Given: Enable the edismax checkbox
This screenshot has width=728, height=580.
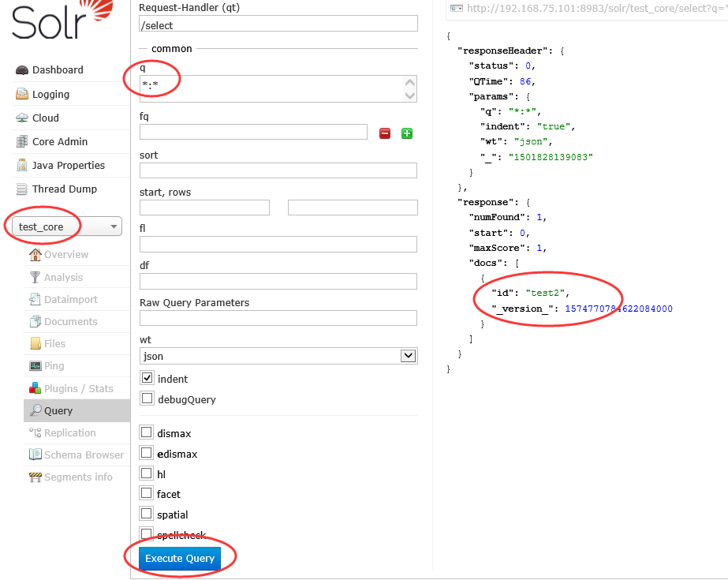Looking at the screenshot, I should pos(147,453).
